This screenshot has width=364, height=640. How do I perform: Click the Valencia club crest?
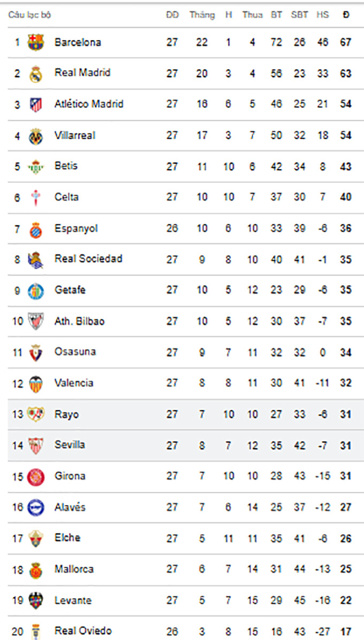[x=36, y=383]
